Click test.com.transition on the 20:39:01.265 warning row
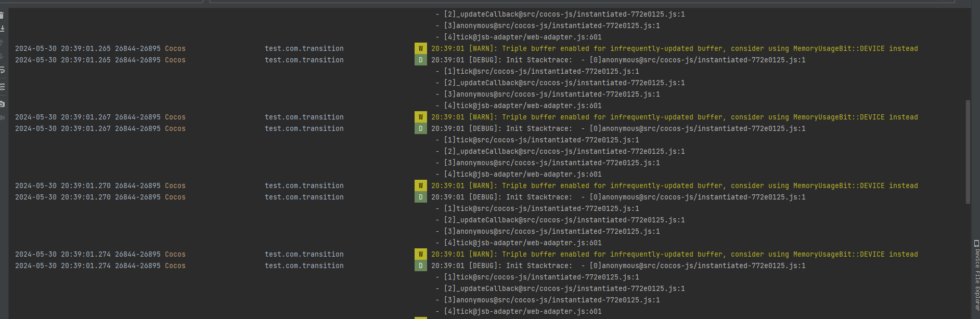Screen dimensions: 980x319 tap(304, 48)
